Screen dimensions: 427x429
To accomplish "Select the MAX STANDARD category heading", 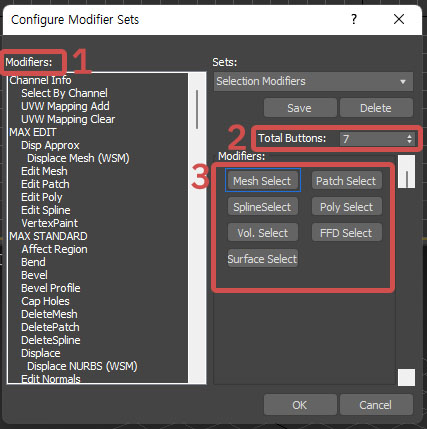I will pyautogui.click(x=48, y=236).
